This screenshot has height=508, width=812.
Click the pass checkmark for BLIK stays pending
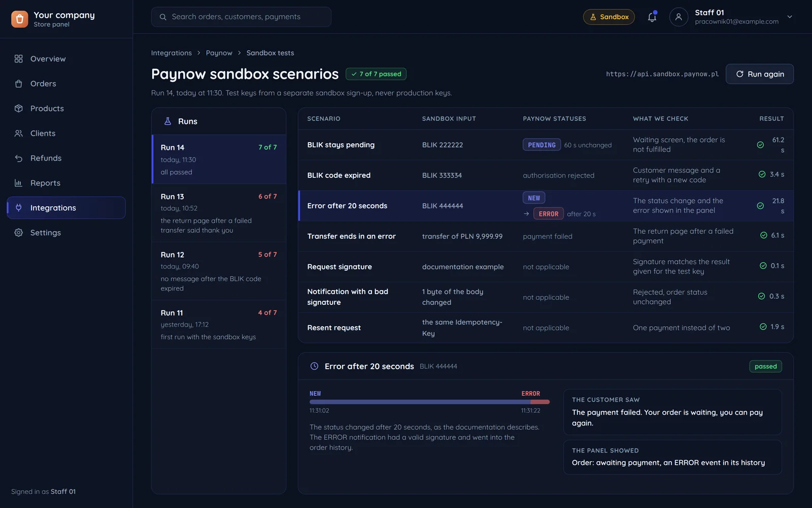coord(760,145)
